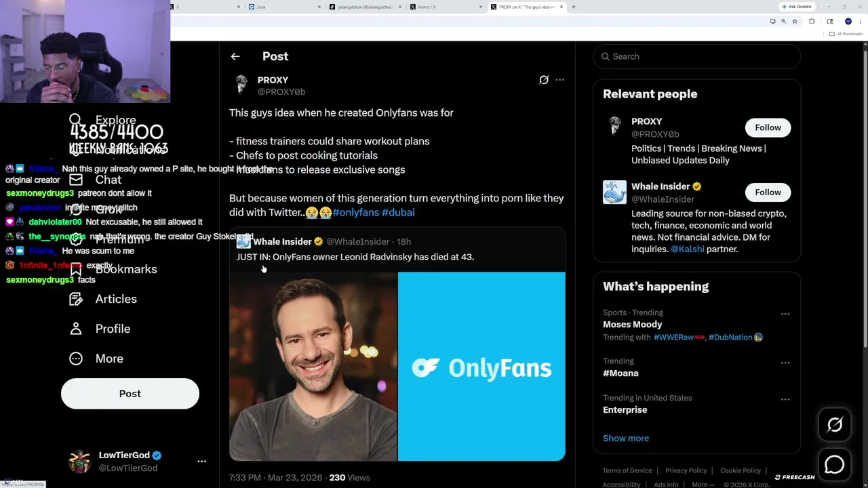This screenshot has width=868, height=488.
Task: Open the floating Grok button
Action: click(x=835, y=425)
